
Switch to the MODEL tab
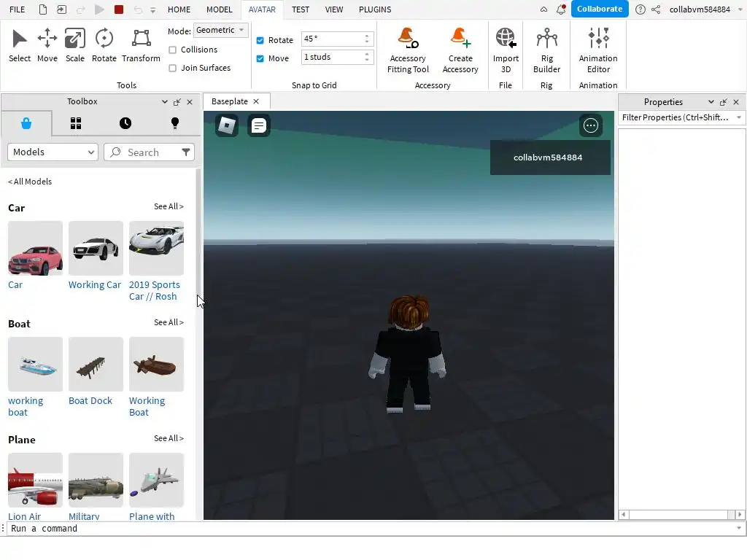[219, 9]
